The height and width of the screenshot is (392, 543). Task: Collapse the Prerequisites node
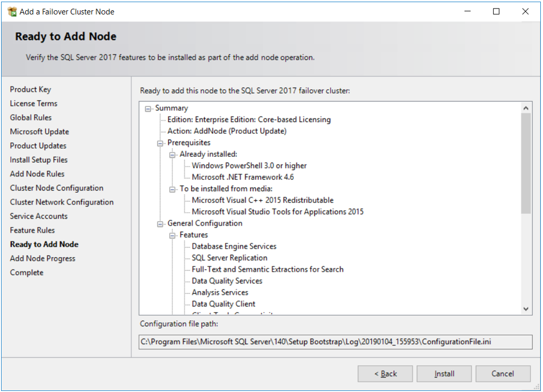click(x=160, y=143)
